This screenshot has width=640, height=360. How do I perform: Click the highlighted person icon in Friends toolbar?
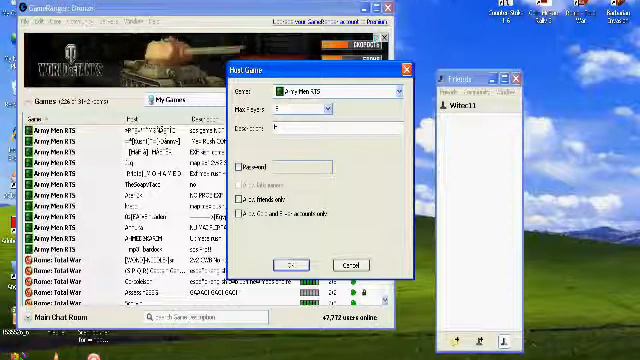[x=504, y=341]
